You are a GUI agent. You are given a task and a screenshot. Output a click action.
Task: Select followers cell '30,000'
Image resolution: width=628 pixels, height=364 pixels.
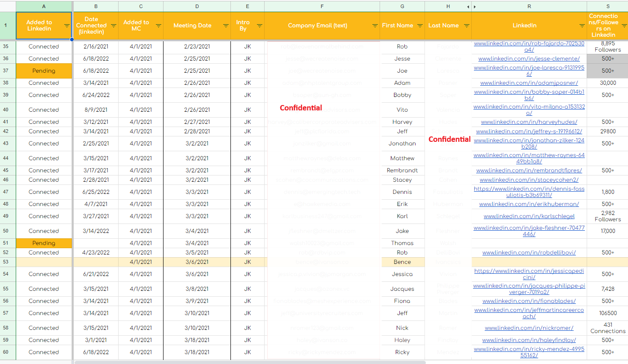(x=607, y=83)
